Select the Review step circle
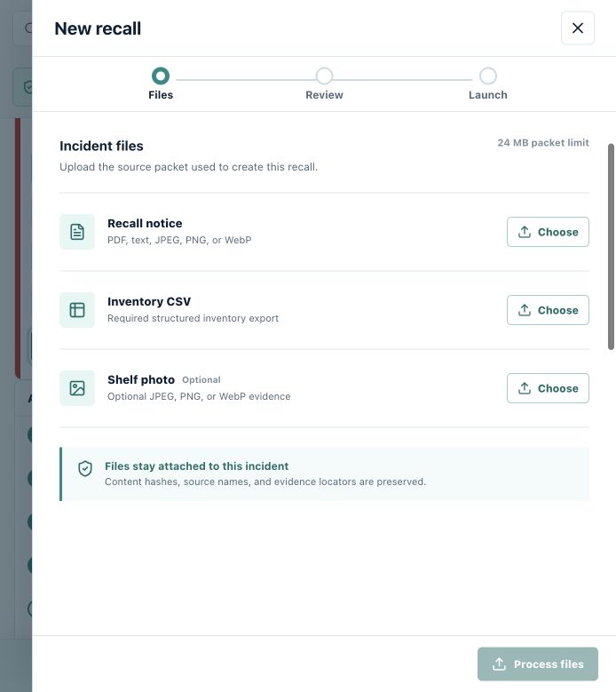Screen dimensions: 616x692 [x=324, y=76]
